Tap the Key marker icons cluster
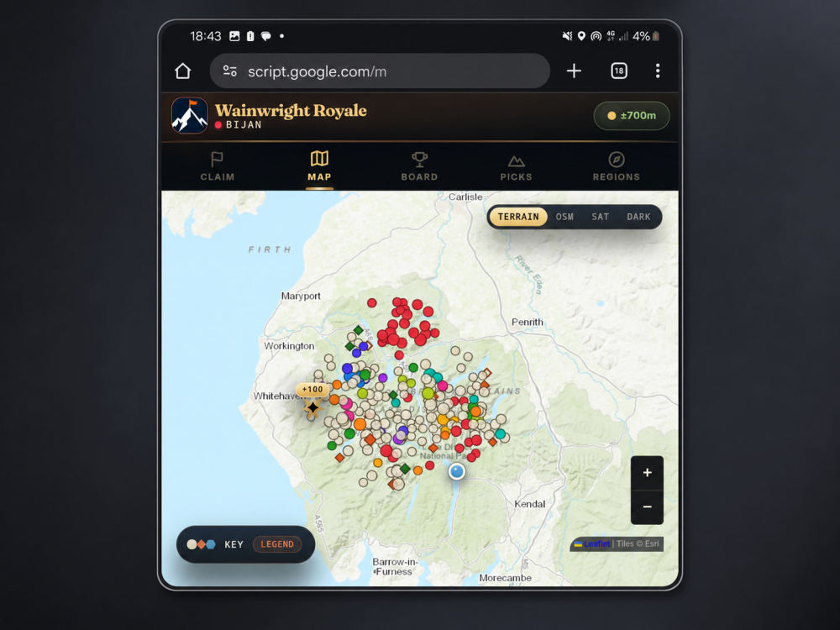 click(x=201, y=544)
